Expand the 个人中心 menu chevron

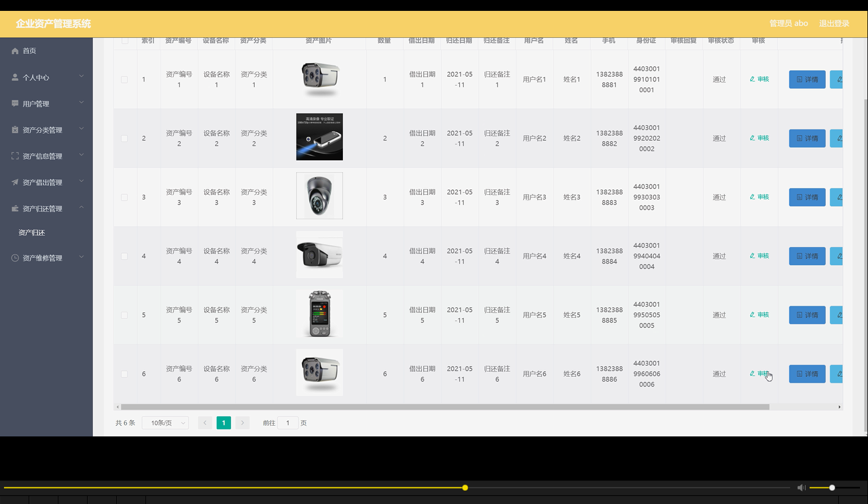coord(81,76)
